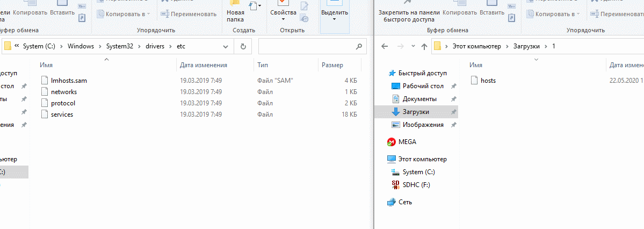Select the networks file icon

45,92
